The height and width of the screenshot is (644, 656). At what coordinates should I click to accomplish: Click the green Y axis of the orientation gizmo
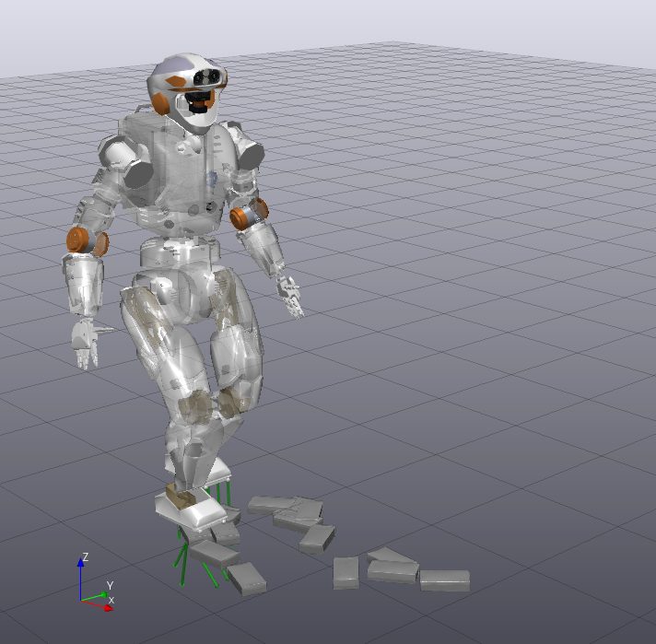pos(95,597)
